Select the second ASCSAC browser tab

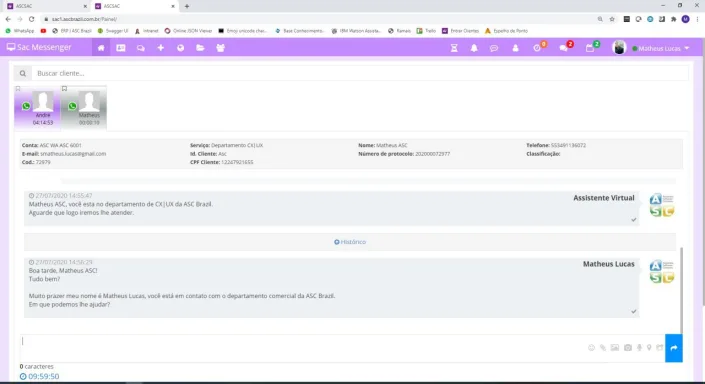135,6
